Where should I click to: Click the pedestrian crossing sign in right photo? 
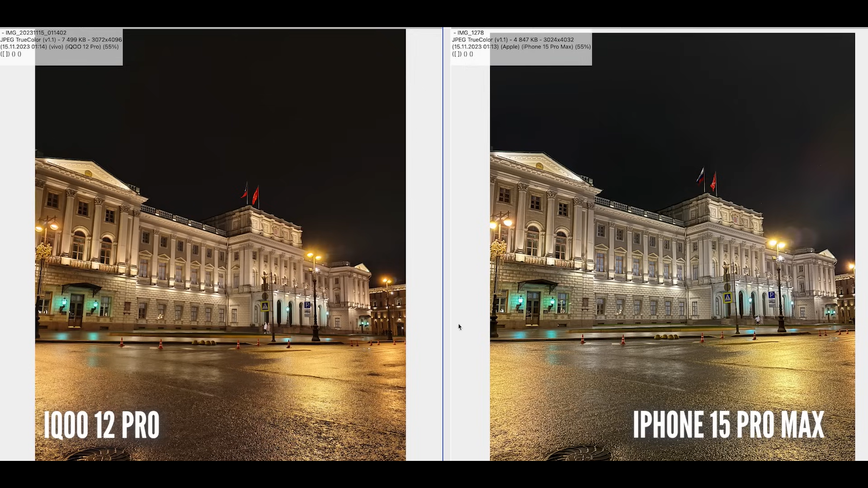[727, 298]
